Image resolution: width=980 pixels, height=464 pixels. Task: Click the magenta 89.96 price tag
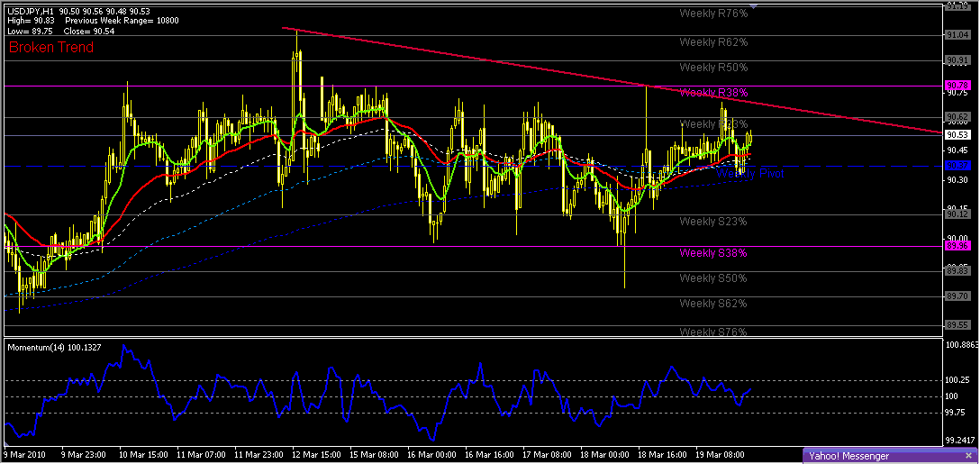click(x=957, y=245)
